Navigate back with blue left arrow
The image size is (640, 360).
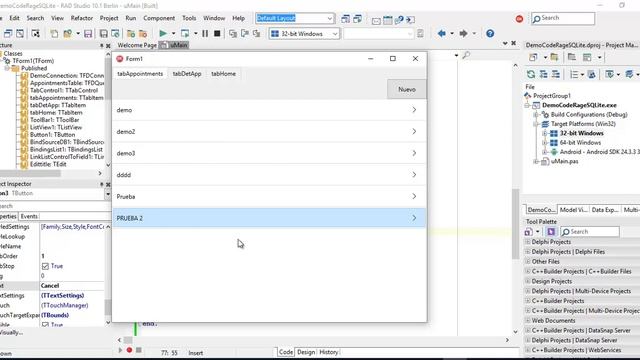click(x=442, y=33)
